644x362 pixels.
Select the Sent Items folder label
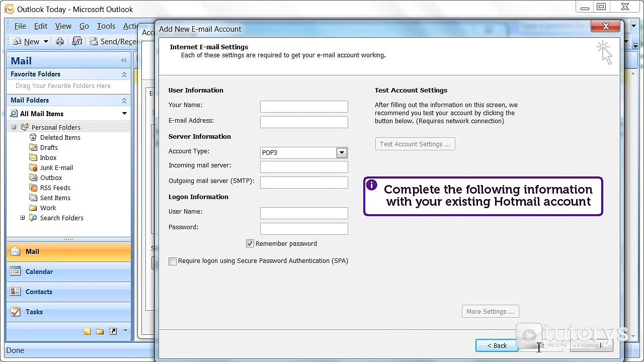55,198
